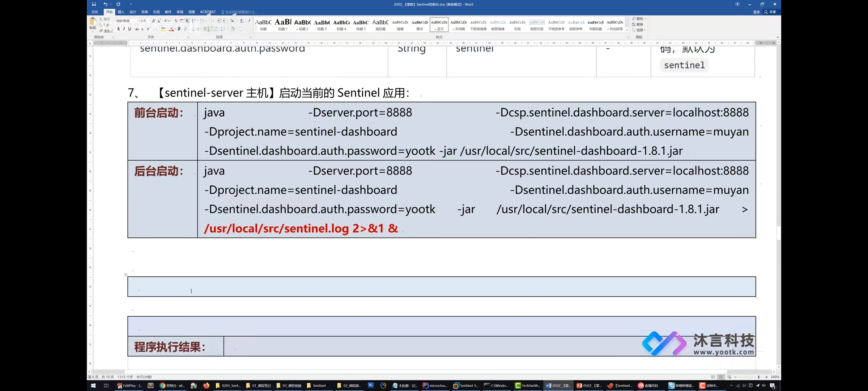Screen dimensions: 868x391
Task: Open the Styles pane launcher
Action: point(628,37)
